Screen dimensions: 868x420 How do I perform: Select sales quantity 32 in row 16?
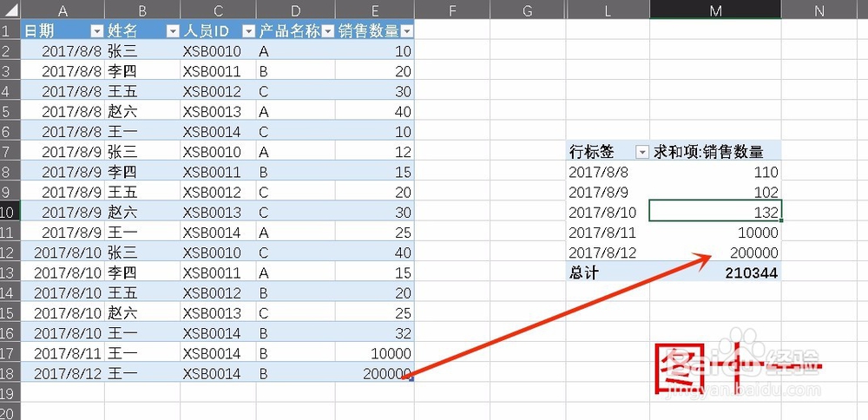tap(375, 333)
